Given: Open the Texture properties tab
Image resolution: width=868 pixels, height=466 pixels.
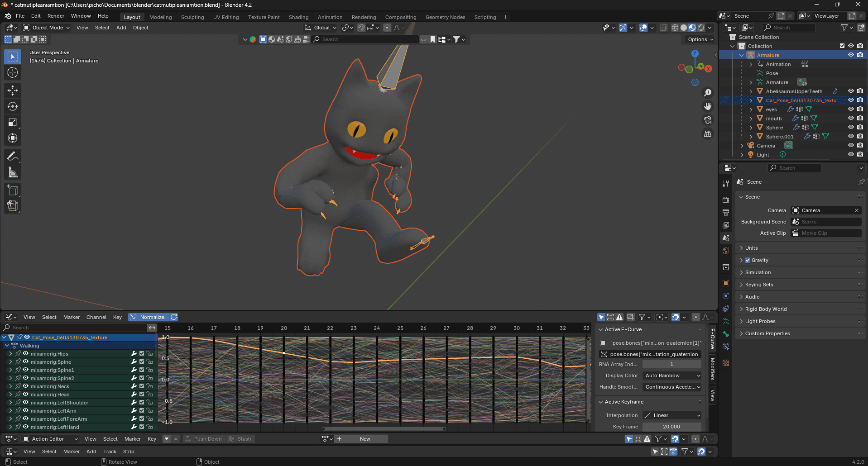Looking at the screenshot, I should (726, 363).
